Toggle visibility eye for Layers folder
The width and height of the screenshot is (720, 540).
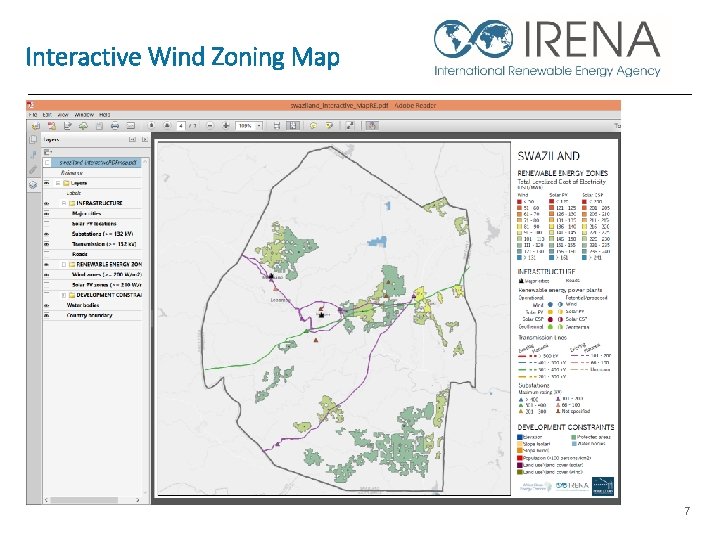(47, 183)
